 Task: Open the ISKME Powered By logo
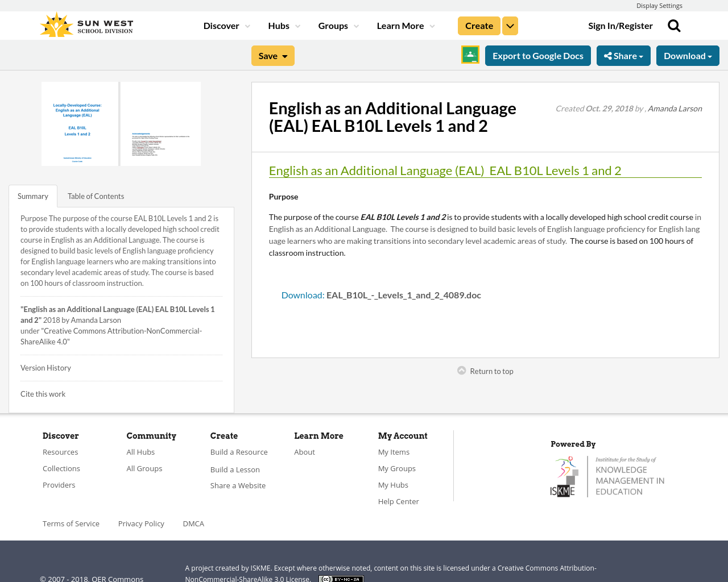[607, 475]
